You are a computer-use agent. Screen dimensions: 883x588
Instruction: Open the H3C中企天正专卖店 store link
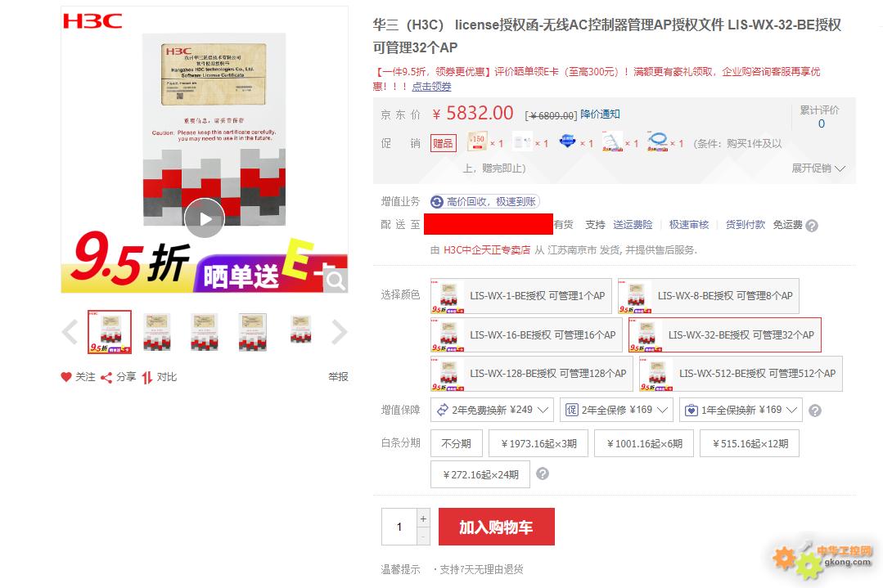tap(487, 249)
